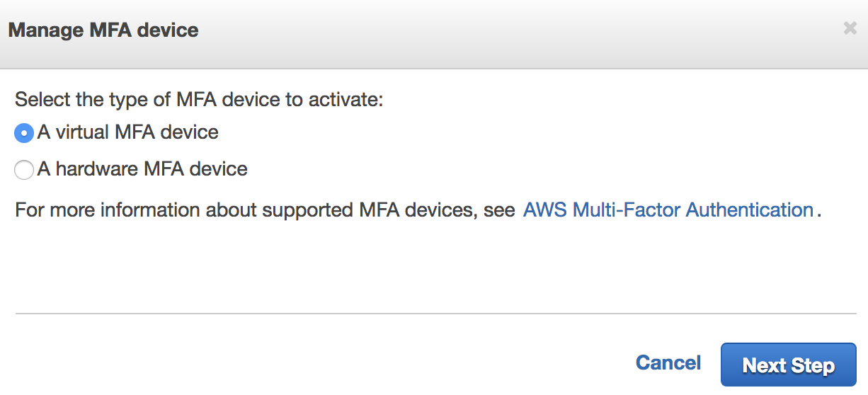The height and width of the screenshot is (395, 868).
Task: Click the word "AWS" in the help link
Action: [x=545, y=210]
